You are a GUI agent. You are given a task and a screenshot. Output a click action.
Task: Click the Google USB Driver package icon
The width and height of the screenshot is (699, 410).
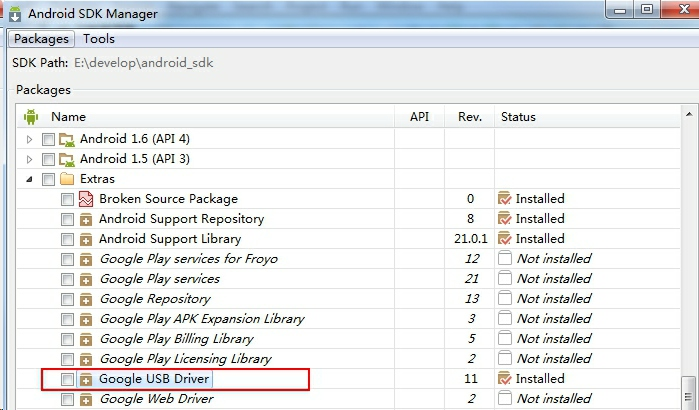(x=86, y=379)
